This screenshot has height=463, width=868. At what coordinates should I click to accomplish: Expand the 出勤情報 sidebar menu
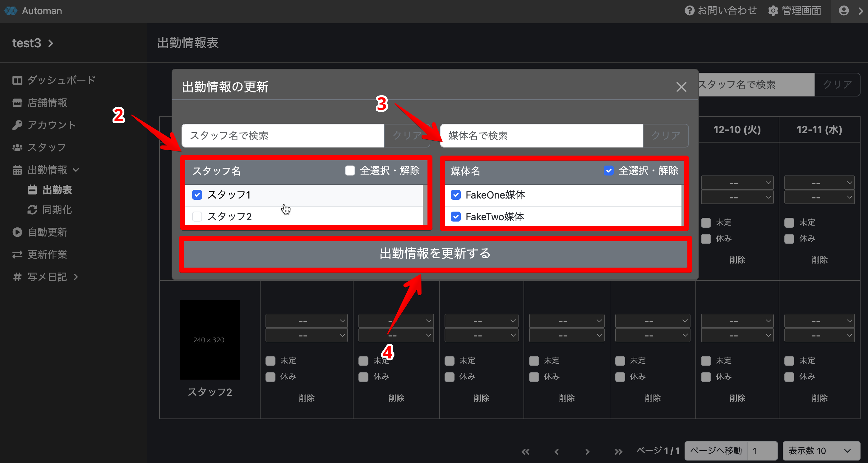coord(47,170)
